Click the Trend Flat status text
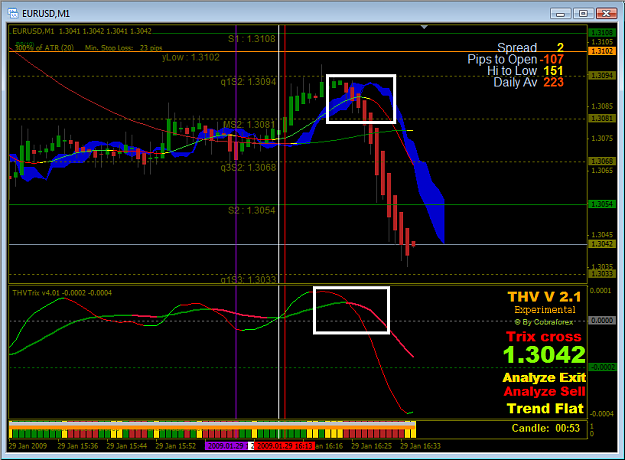 tap(545, 409)
